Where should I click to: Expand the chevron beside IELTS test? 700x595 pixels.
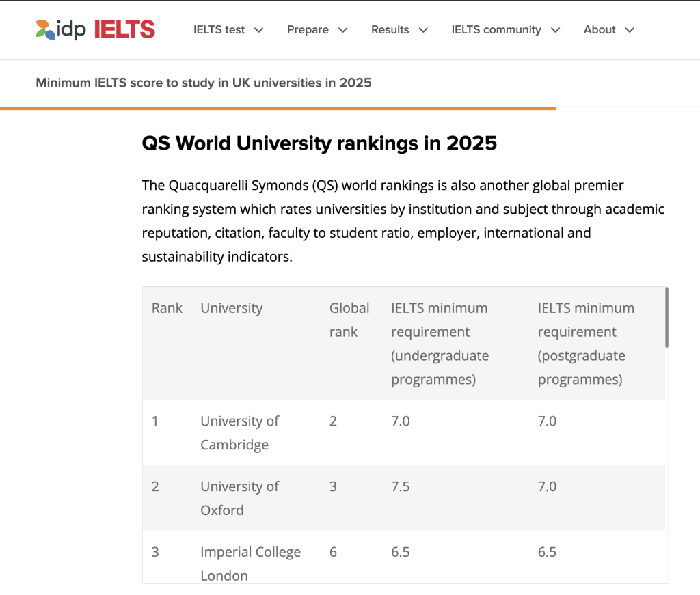(x=258, y=30)
